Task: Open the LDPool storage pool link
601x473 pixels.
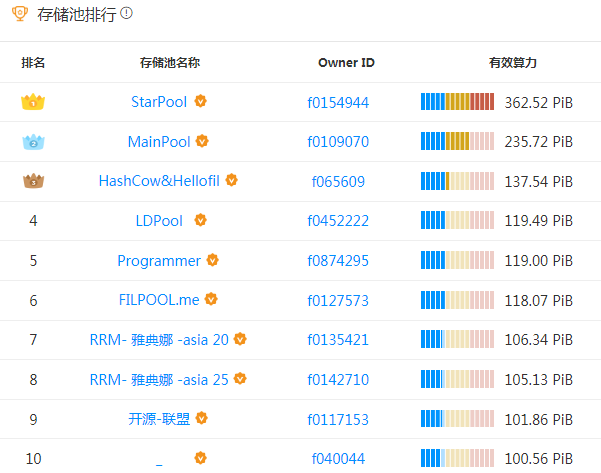Action: click(x=159, y=221)
